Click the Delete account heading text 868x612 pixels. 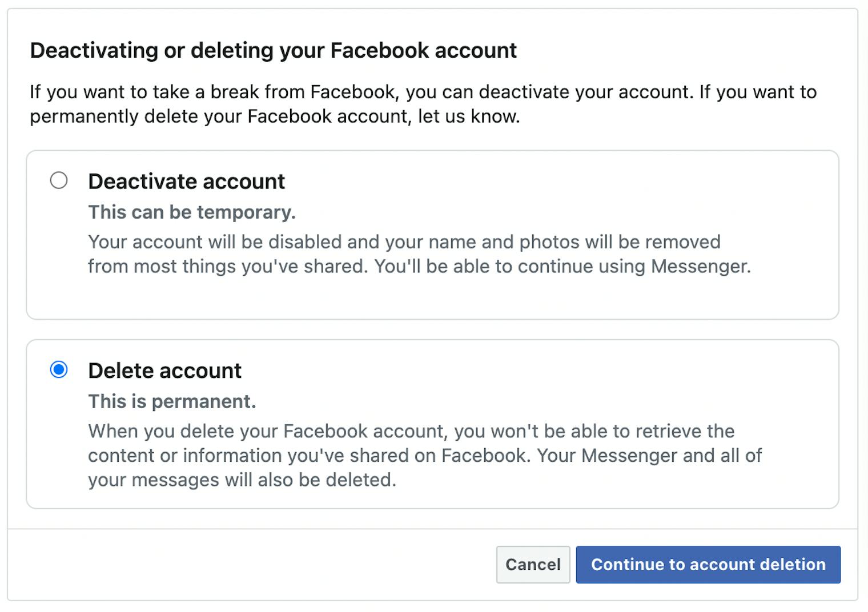point(164,371)
